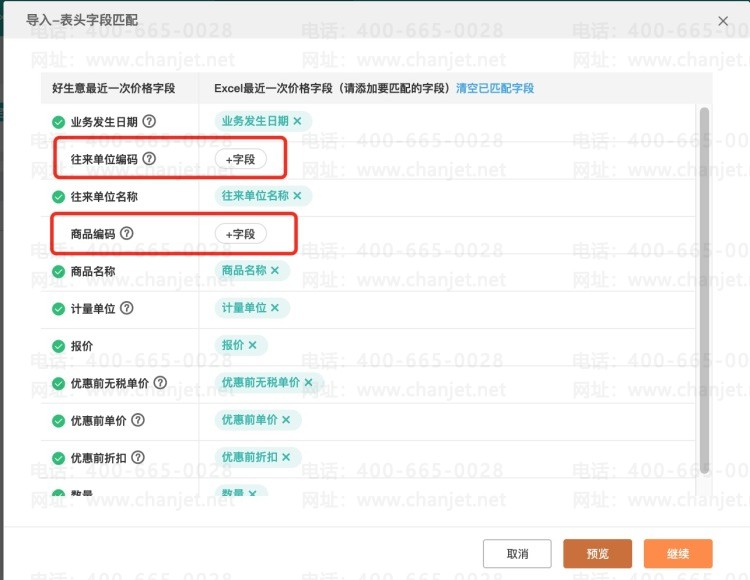Open help icon beside 计量单位
Viewport: 750px width, 580px height.
127,308
